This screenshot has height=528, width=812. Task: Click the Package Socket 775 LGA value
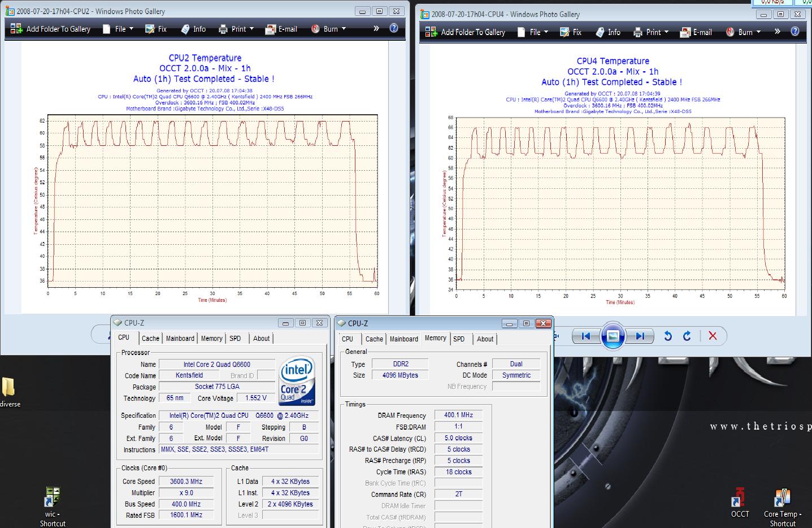pos(217,387)
